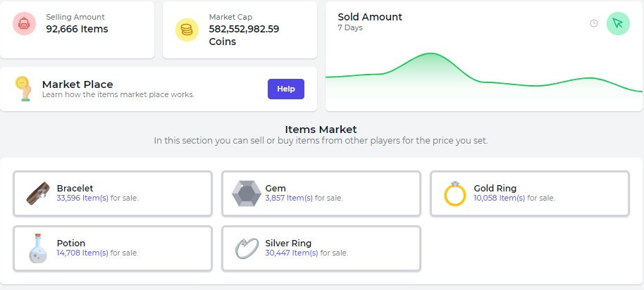The image size is (644, 290).
Task: Click the brown Bracelet item icon
Action: click(38, 193)
